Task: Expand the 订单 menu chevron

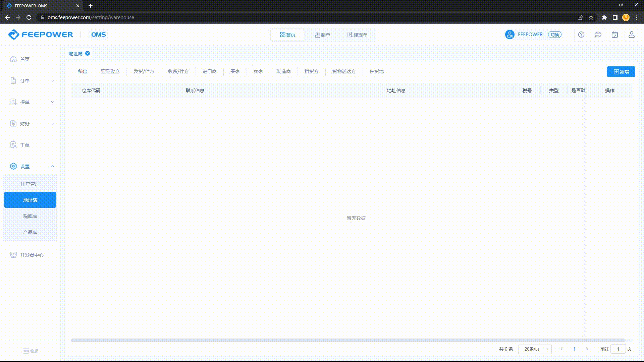Action: click(x=53, y=80)
